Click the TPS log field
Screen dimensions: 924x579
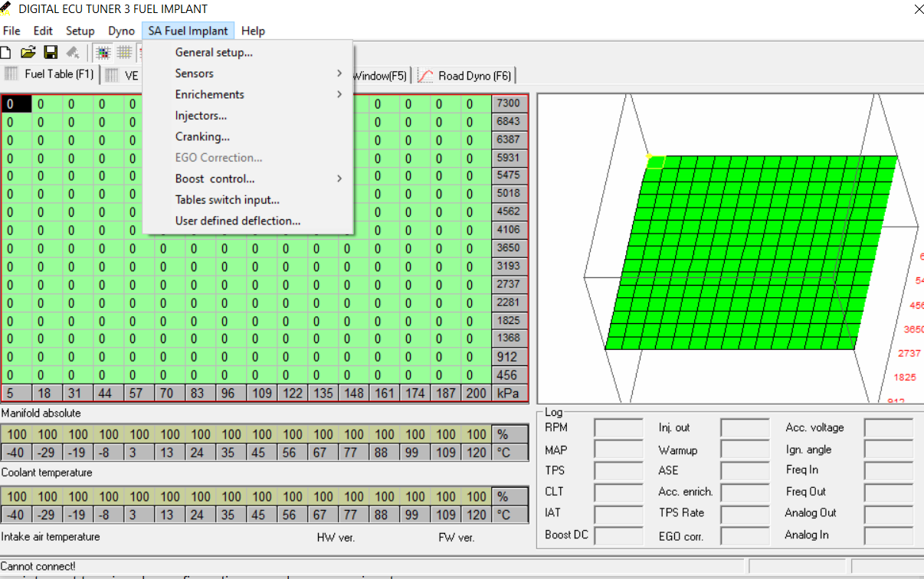(619, 471)
